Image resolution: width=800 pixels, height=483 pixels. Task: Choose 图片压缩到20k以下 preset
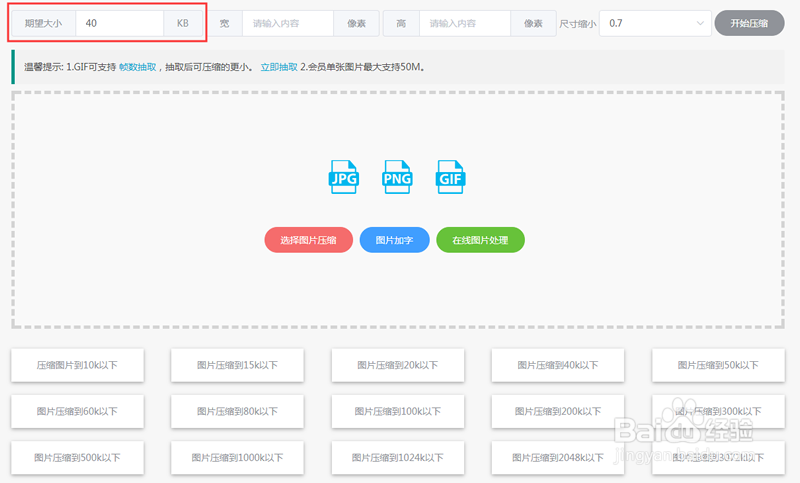397,365
